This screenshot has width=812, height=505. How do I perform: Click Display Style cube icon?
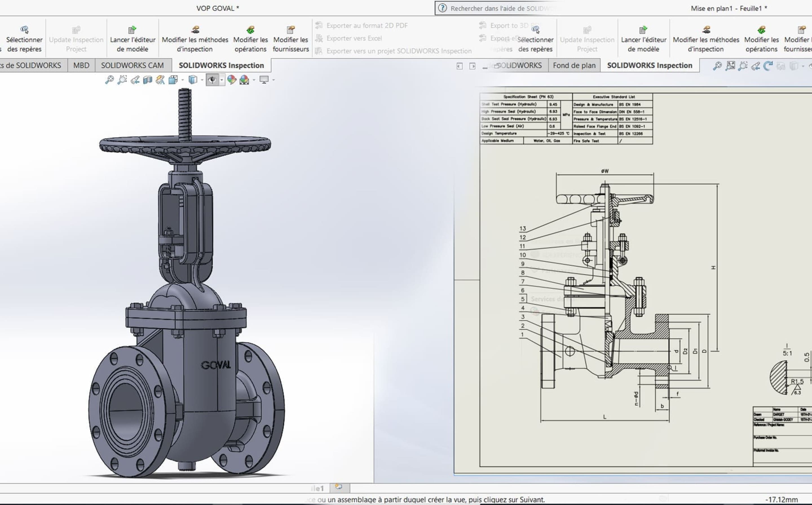(193, 80)
